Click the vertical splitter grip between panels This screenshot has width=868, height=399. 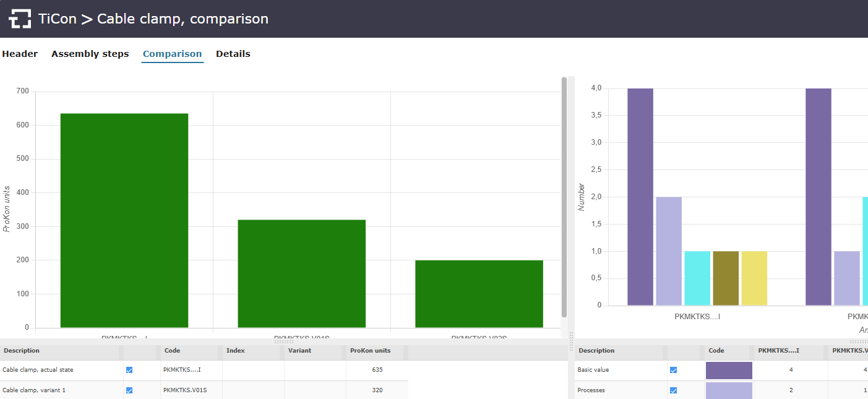pyautogui.click(x=571, y=341)
